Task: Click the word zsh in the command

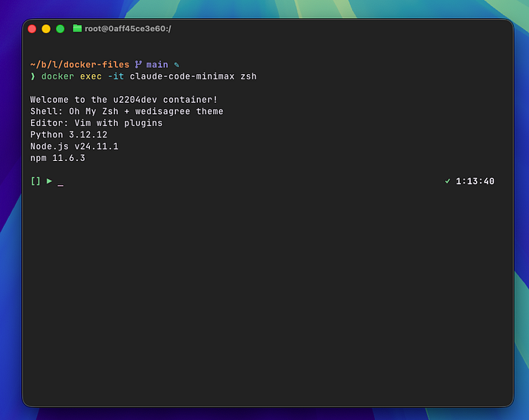Action: tap(249, 76)
